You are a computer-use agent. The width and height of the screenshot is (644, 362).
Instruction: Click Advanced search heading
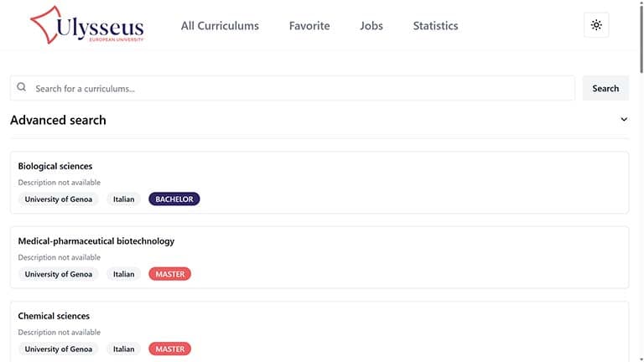tap(58, 120)
